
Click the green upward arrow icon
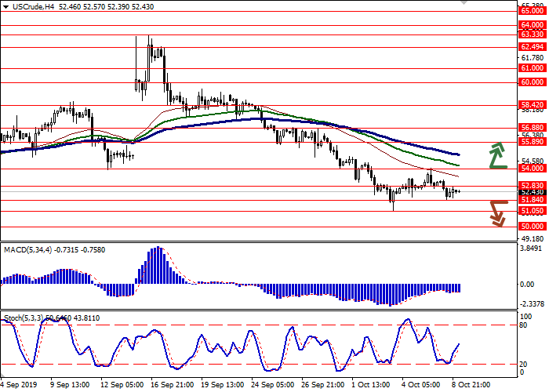tap(497, 155)
